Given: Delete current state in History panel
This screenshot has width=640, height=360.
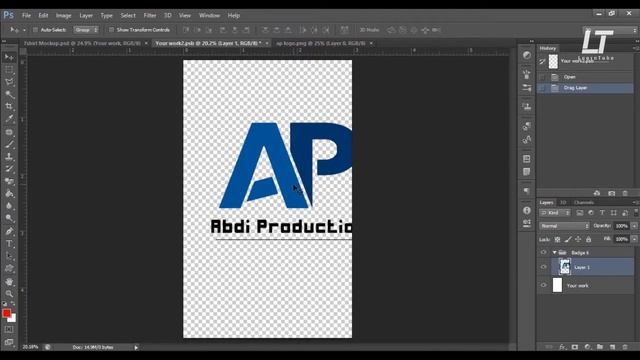Looking at the screenshot, I should (625, 193).
